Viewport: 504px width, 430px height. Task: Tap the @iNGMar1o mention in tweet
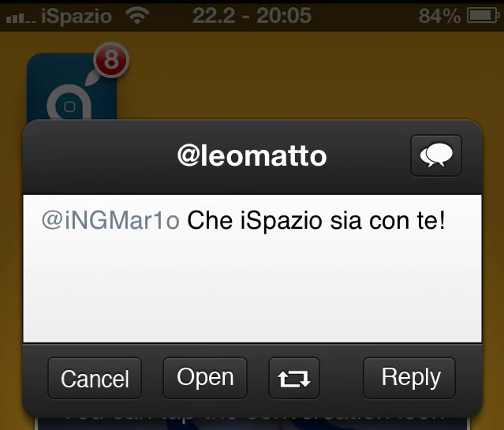point(110,220)
